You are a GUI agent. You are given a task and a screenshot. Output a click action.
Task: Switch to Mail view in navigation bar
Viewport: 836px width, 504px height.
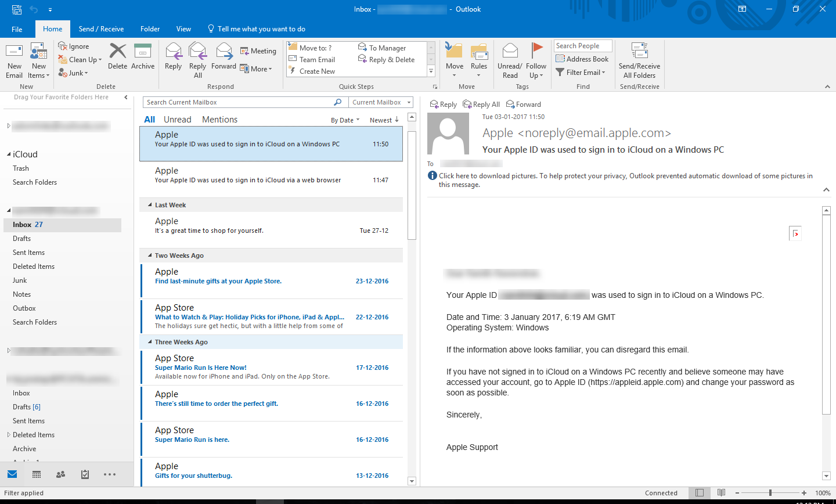click(x=12, y=474)
